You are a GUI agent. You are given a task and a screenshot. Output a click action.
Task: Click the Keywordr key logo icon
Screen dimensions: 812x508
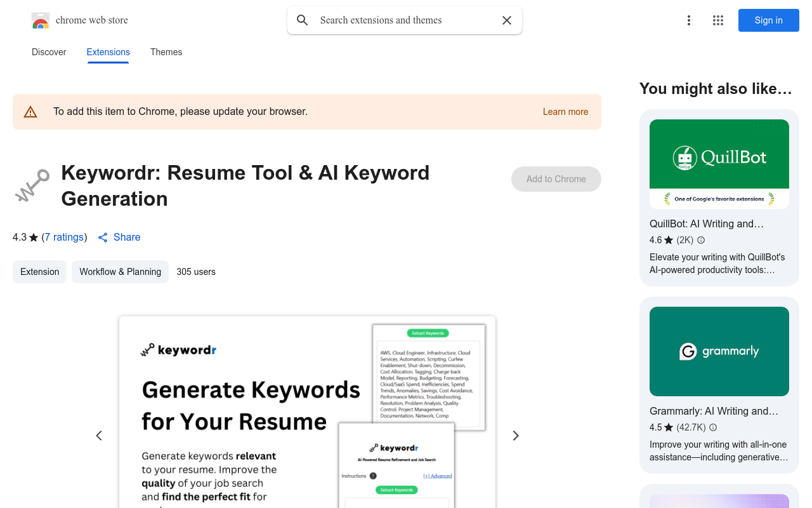(x=32, y=185)
